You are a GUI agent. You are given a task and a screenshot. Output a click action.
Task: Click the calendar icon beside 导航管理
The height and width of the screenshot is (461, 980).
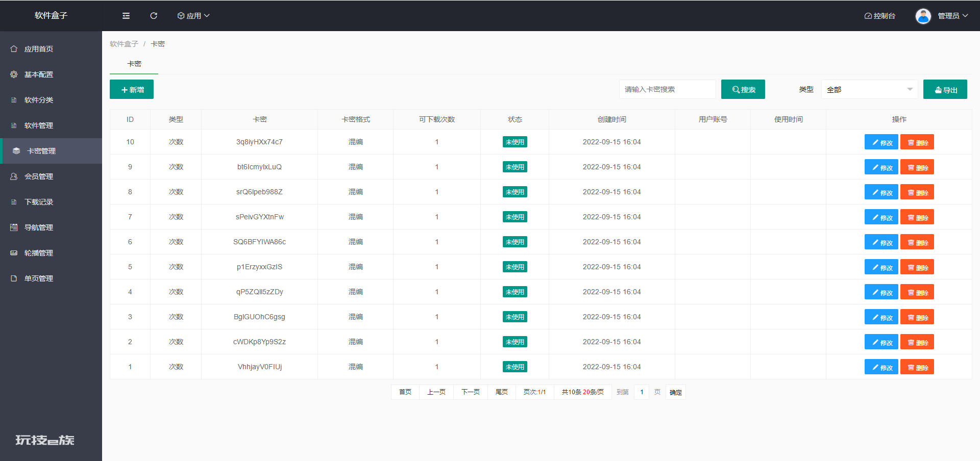(14, 227)
